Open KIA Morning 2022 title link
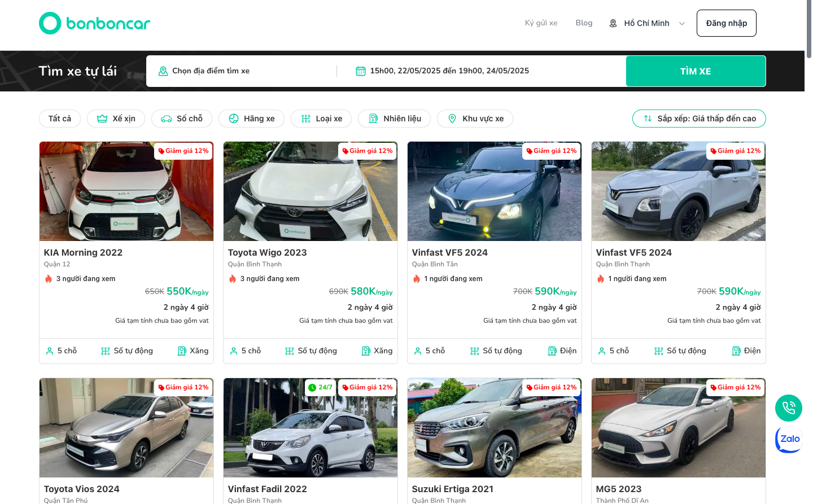 tap(83, 253)
